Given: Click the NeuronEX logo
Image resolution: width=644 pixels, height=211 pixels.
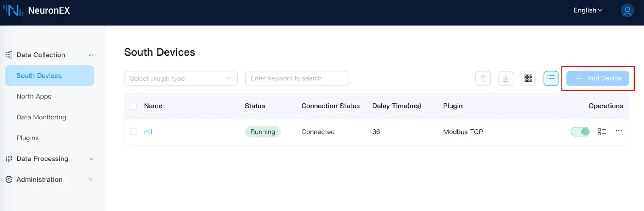Looking at the screenshot, I should point(37,10).
